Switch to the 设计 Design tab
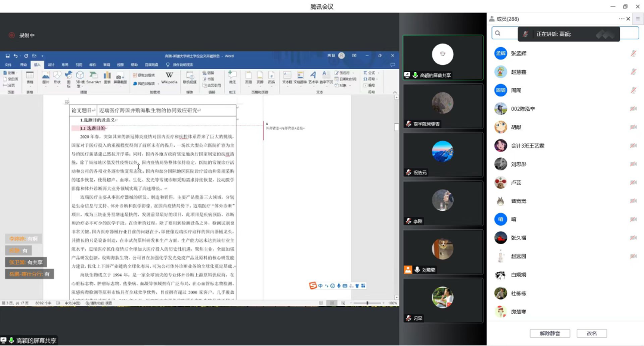Image resolution: width=644 pixels, height=346 pixels. [x=51, y=65]
